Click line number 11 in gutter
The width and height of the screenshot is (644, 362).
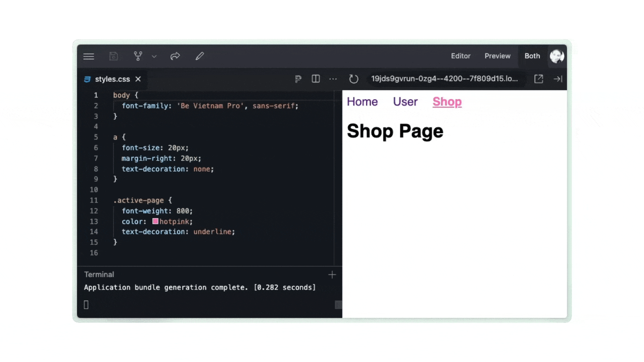click(94, 200)
